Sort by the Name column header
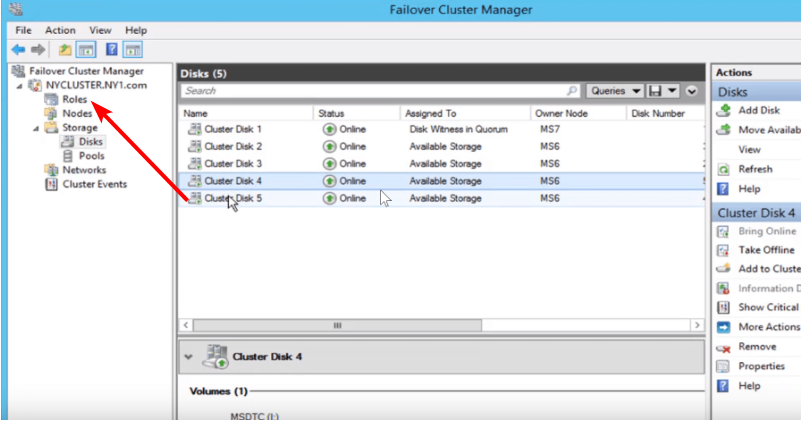The width and height of the screenshot is (801, 421). pos(246,113)
